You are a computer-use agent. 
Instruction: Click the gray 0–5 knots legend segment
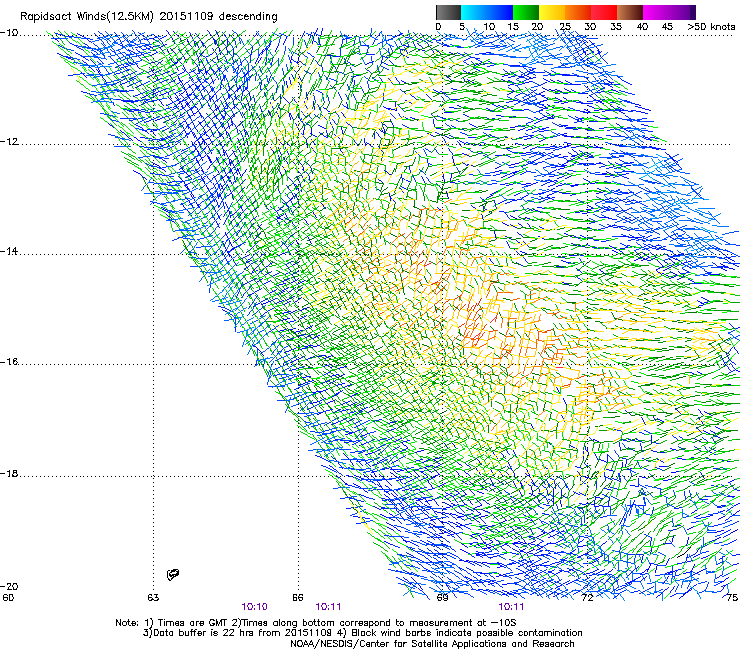click(448, 12)
